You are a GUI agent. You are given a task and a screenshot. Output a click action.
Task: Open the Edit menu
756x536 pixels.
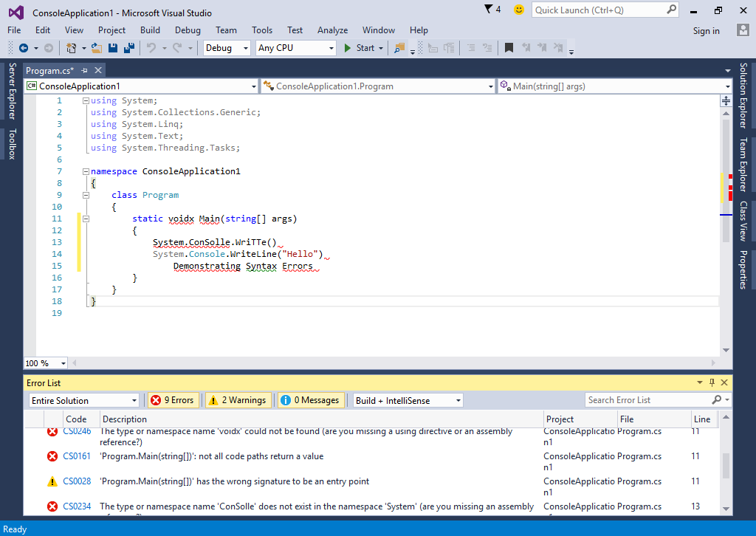[42, 30]
